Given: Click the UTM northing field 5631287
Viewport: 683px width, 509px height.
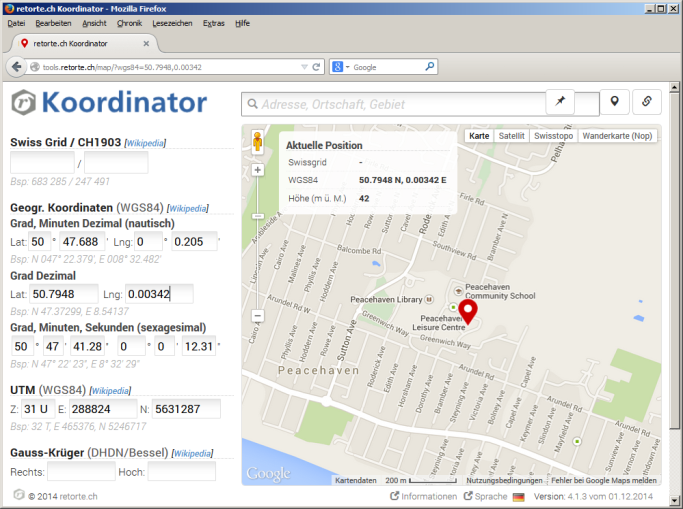Looking at the screenshot, I should click(x=186, y=409).
